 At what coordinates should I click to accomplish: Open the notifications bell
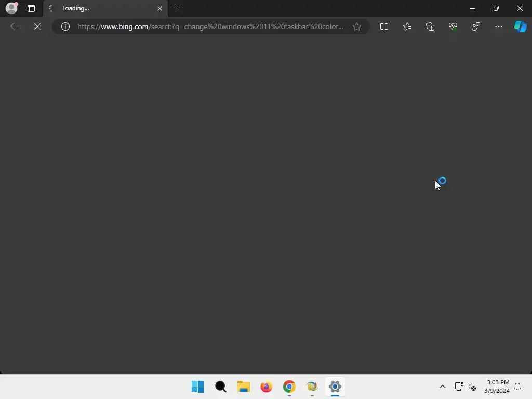517,387
